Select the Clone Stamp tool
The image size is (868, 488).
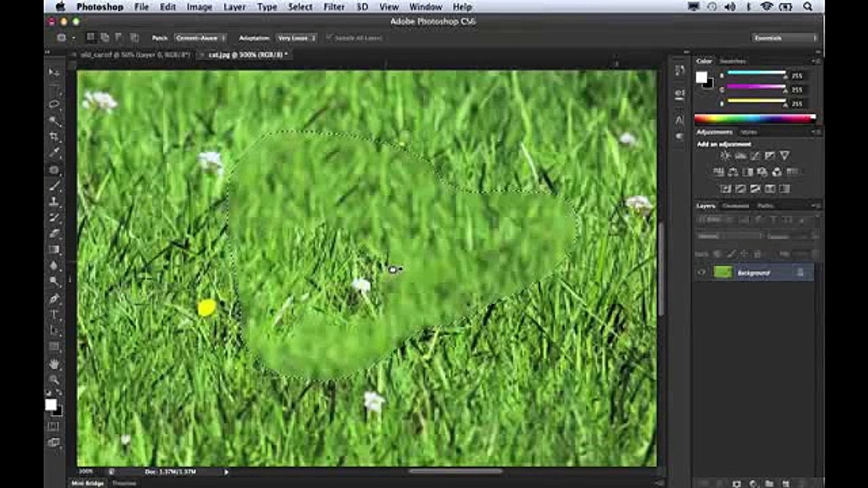tap(54, 202)
